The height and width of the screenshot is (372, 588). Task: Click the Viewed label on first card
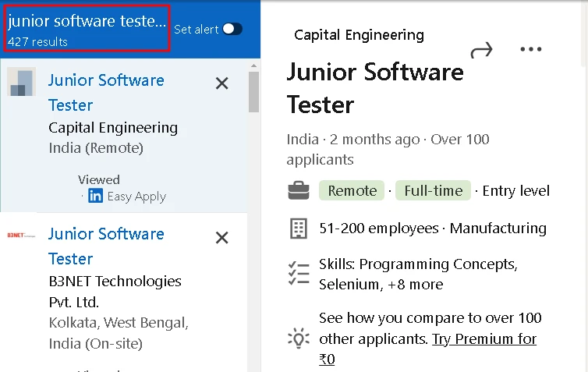click(x=99, y=179)
